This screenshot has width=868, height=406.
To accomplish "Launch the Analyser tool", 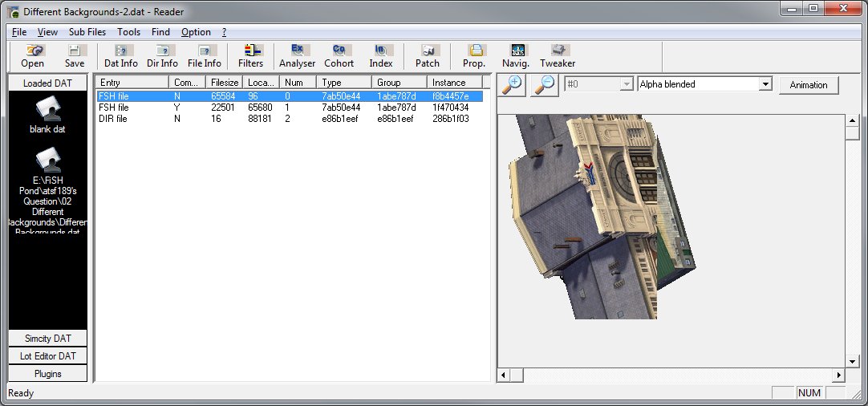I will pyautogui.click(x=298, y=56).
